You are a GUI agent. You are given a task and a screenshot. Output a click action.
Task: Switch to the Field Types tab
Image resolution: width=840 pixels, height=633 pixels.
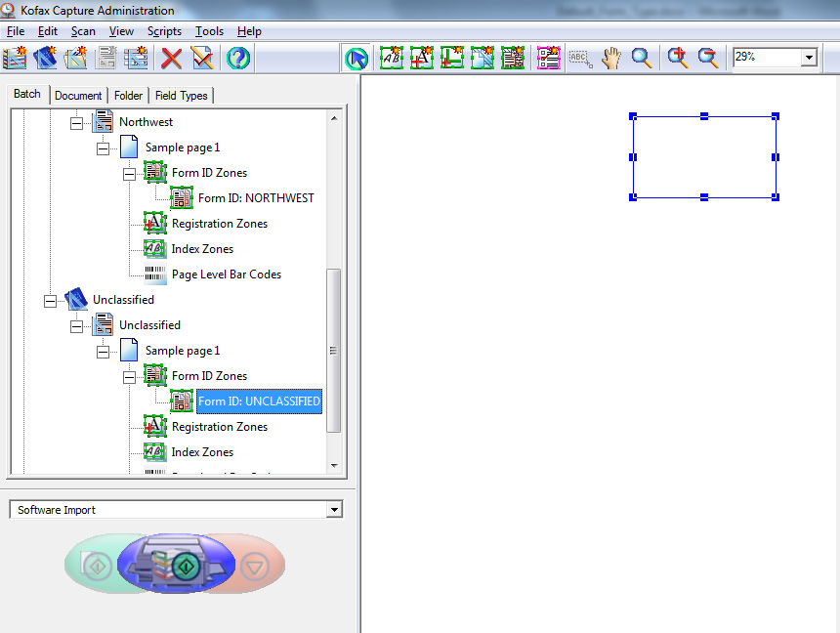click(x=181, y=96)
